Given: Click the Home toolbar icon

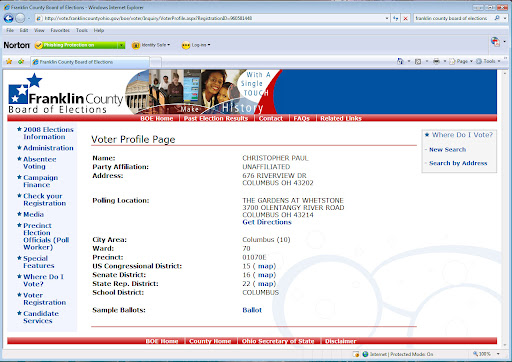Looking at the screenshot, I should tap(400, 61).
